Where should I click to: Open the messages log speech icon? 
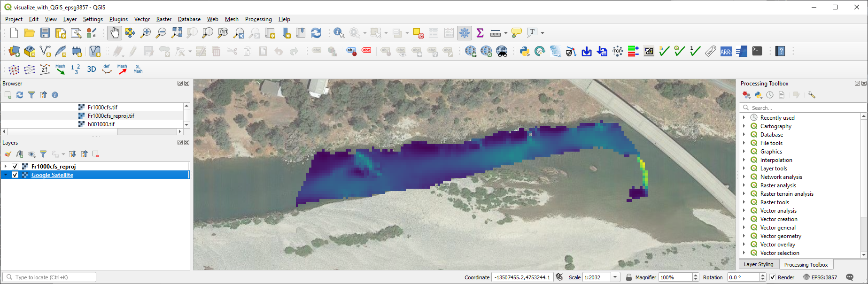(850, 277)
